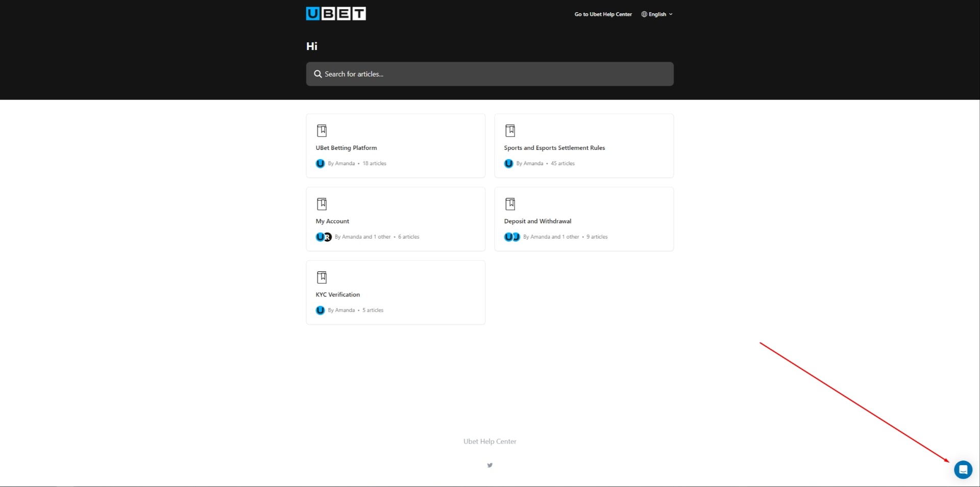The image size is (980, 487).
Task: Click the bookmark icon on KYC Verification
Action: click(x=322, y=277)
